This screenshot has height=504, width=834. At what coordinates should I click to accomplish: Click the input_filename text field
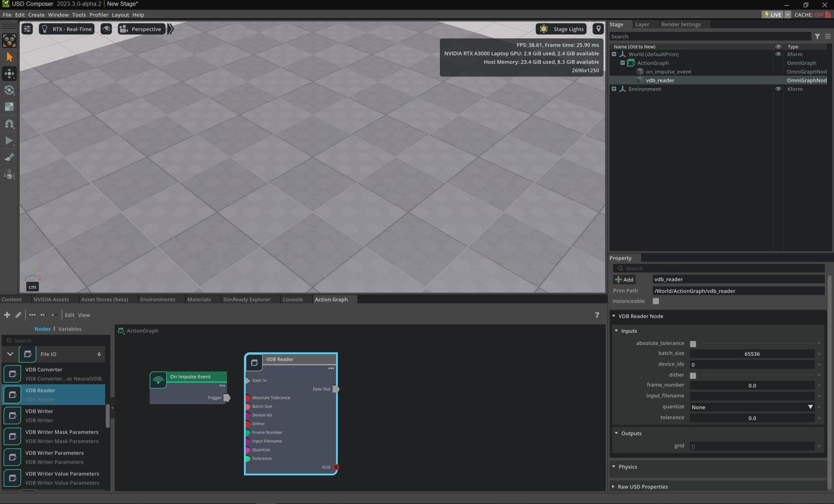click(x=752, y=396)
